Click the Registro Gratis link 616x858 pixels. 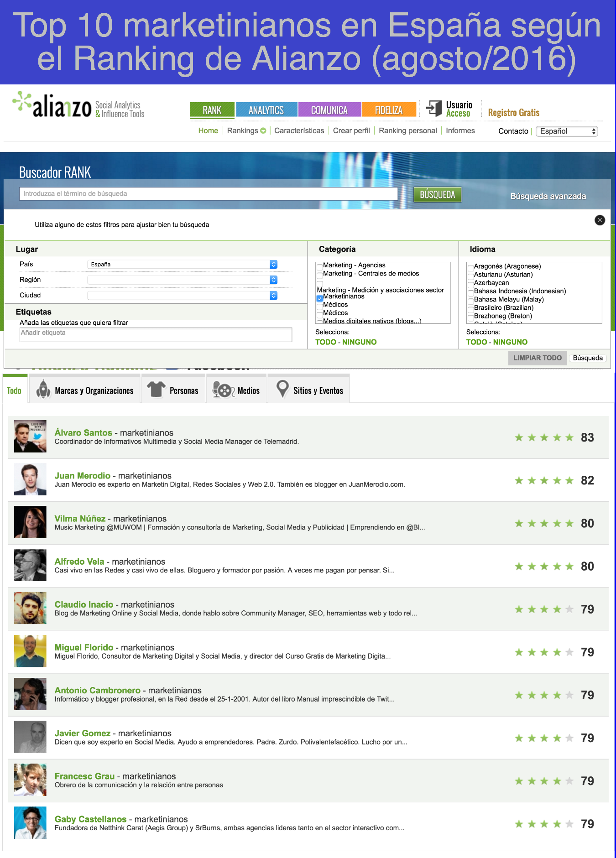514,113
